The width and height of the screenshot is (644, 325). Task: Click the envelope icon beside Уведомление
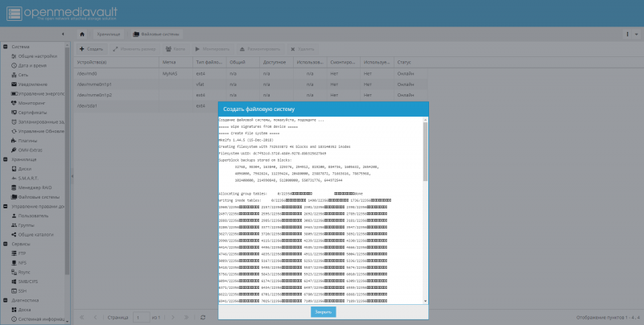point(14,84)
